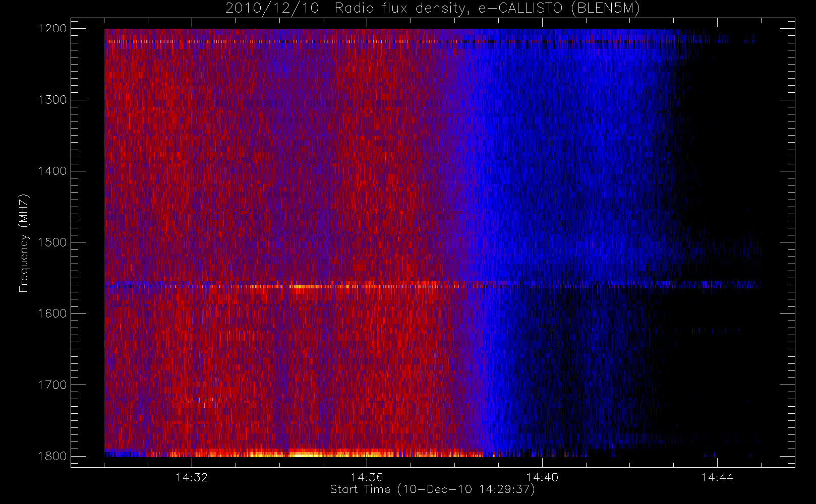
Task: Click the plot title "2010/12/10 Radio flux density, e-CALLISTO (BLEN5M)"
Action: (x=432, y=9)
